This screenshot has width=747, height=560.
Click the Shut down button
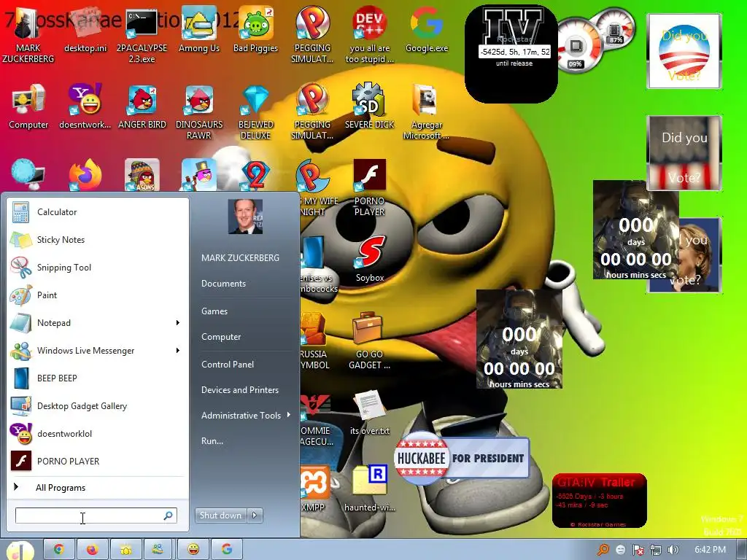click(221, 515)
